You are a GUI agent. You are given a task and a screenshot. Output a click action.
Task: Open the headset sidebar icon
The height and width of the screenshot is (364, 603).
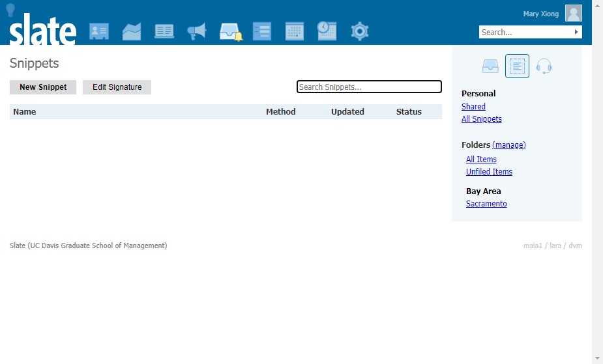point(544,66)
